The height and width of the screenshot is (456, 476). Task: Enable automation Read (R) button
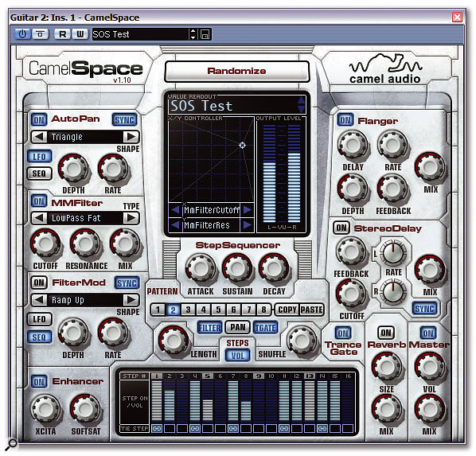click(62, 34)
